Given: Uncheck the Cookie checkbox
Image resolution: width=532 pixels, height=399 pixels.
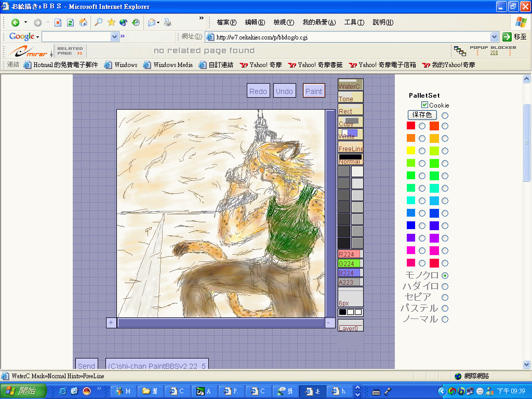Looking at the screenshot, I should click(425, 105).
